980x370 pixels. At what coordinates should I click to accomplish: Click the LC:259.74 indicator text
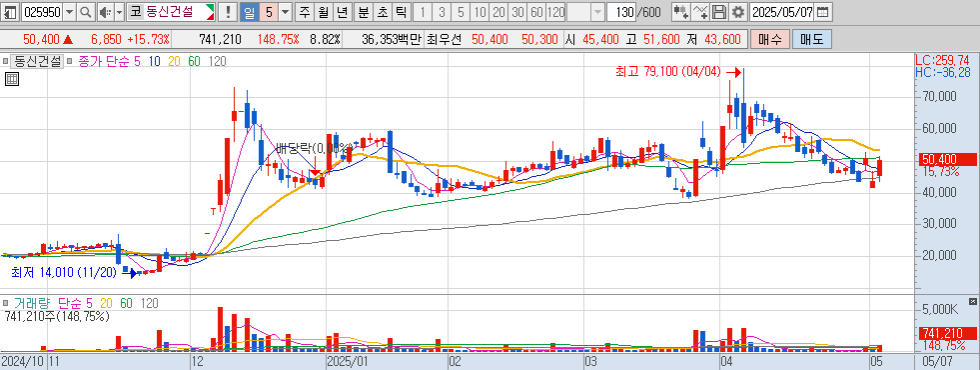tap(943, 60)
